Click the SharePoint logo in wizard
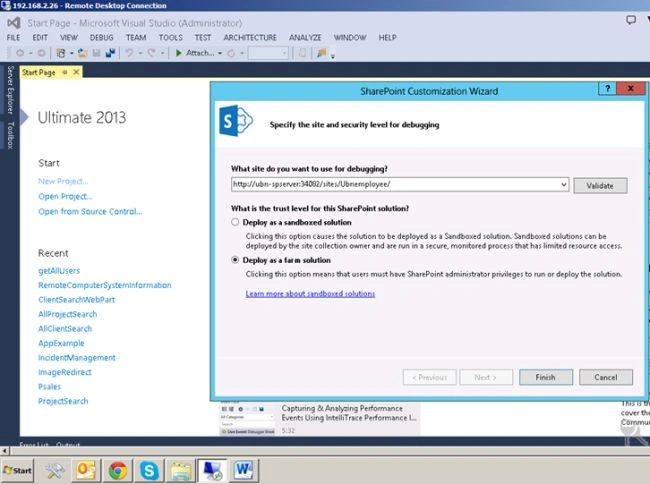This screenshot has width=650, height=484. click(235, 120)
